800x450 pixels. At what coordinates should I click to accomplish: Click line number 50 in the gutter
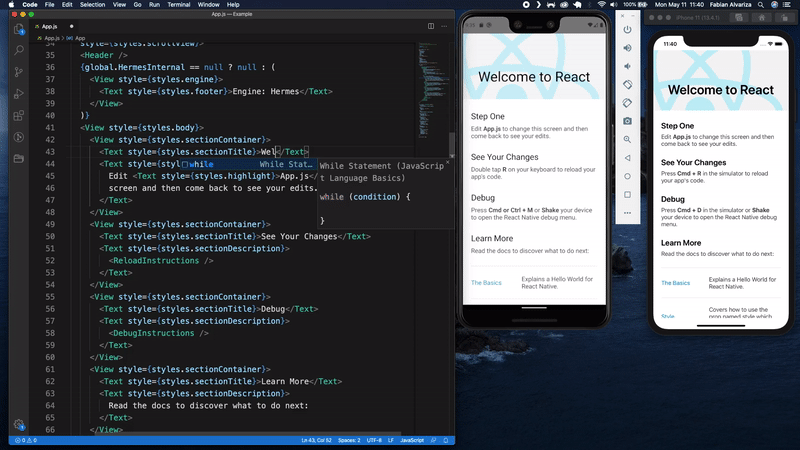pos(50,236)
